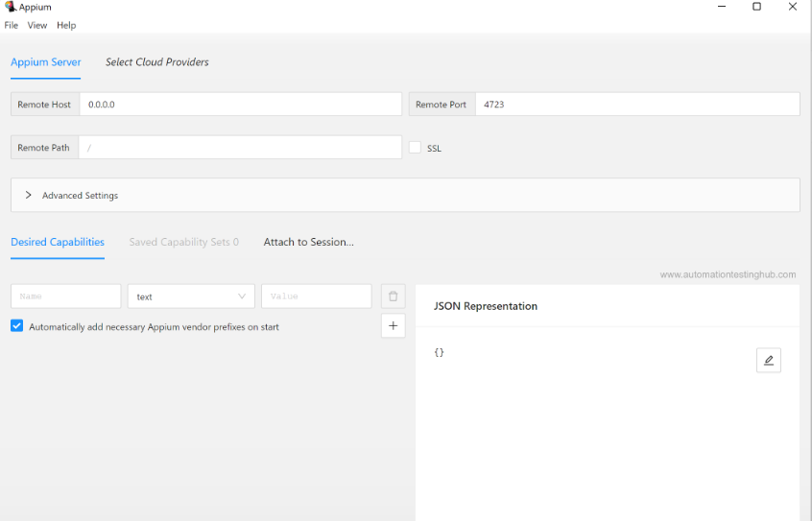Open the View menu
The width and height of the screenshot is (812, 521).
(x=37, y=25)
